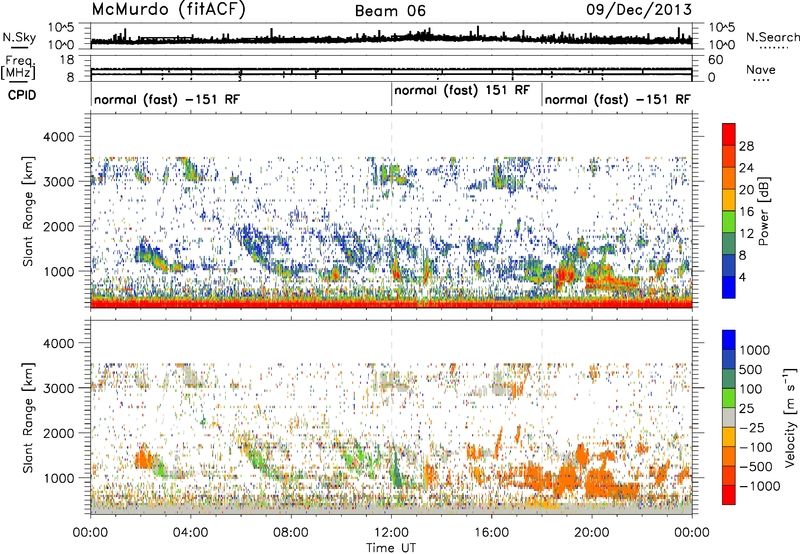Screen dimensions: 800x554
Task: Click the '12:00' time axis label
Action: (391, 533)
